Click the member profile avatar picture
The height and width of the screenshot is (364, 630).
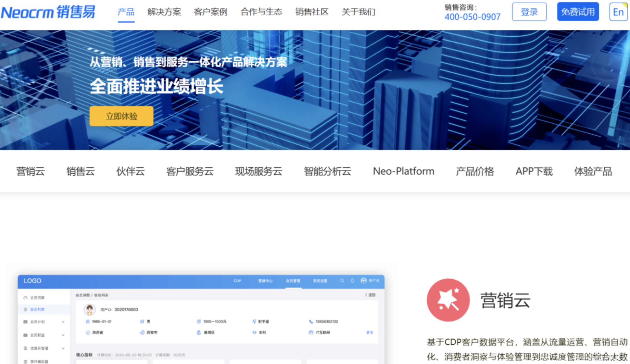[x=90, y=309]
